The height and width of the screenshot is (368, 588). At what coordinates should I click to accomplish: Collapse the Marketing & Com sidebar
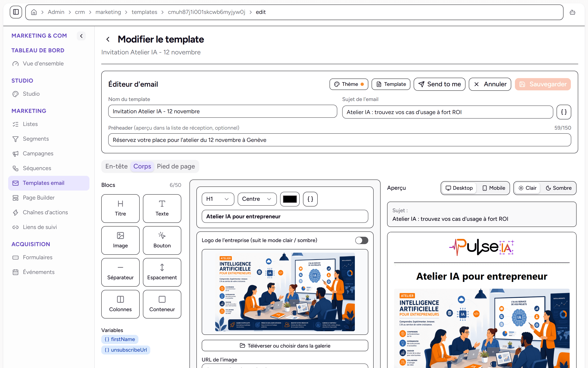click(x=81, y=36)
